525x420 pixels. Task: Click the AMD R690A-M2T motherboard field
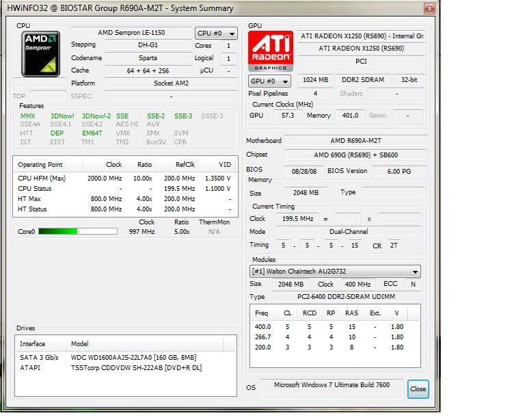(x=356, y=141)
